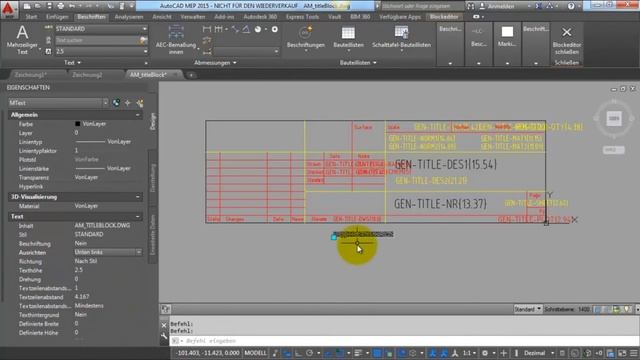Viewport: 640px width, 360px height.
Task: Click command line customize wrench icon
Action: 164,336
